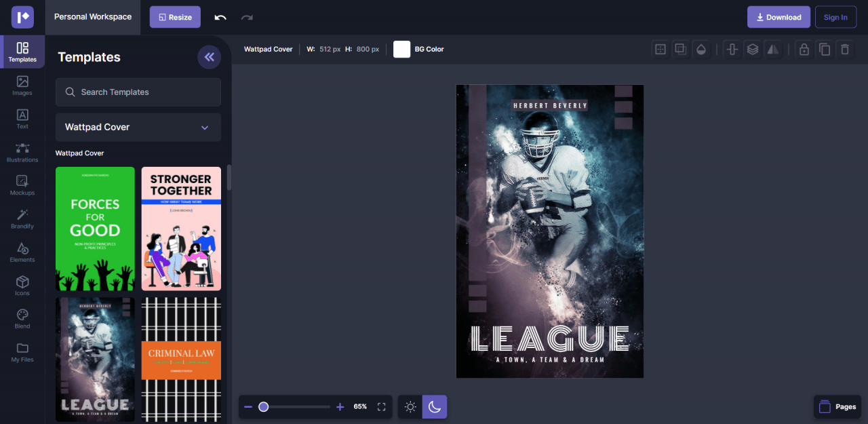The image size is (868, 424).
Task: Click the Download button
Action: pos(778,18)
